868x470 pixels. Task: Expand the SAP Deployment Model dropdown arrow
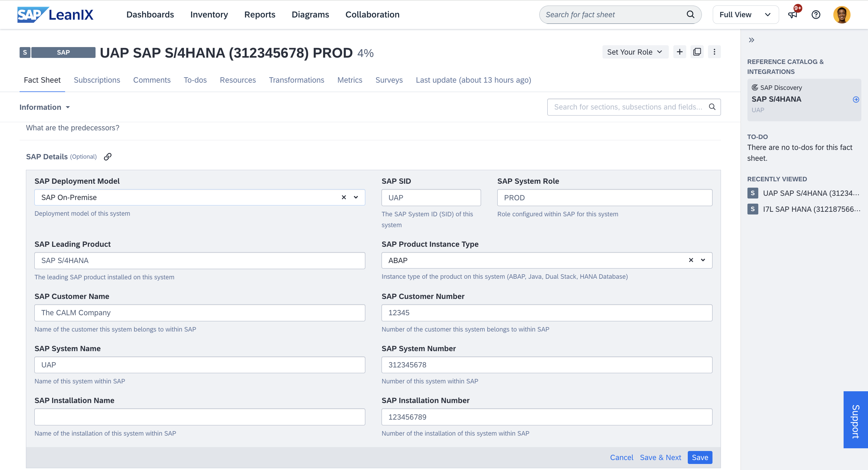point(356,197)
